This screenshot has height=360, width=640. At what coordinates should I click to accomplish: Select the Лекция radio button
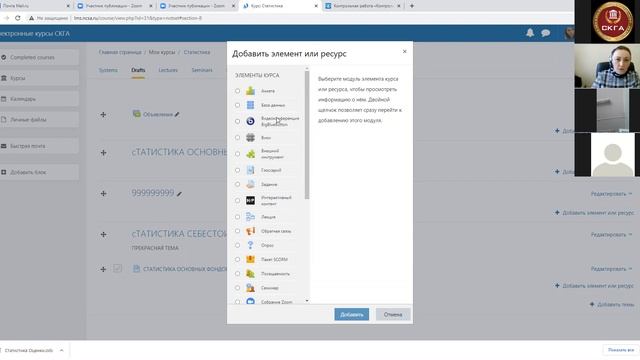[x=238, y=217]
